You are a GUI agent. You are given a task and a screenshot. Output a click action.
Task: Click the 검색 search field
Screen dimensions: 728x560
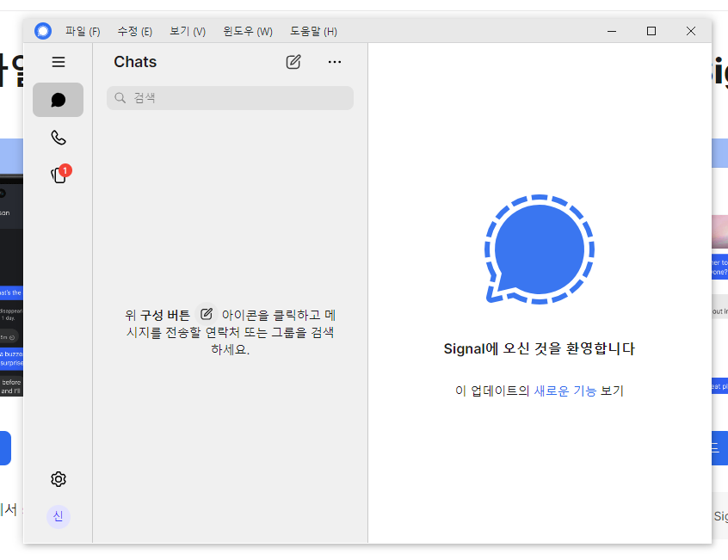[x=230, y=98]
